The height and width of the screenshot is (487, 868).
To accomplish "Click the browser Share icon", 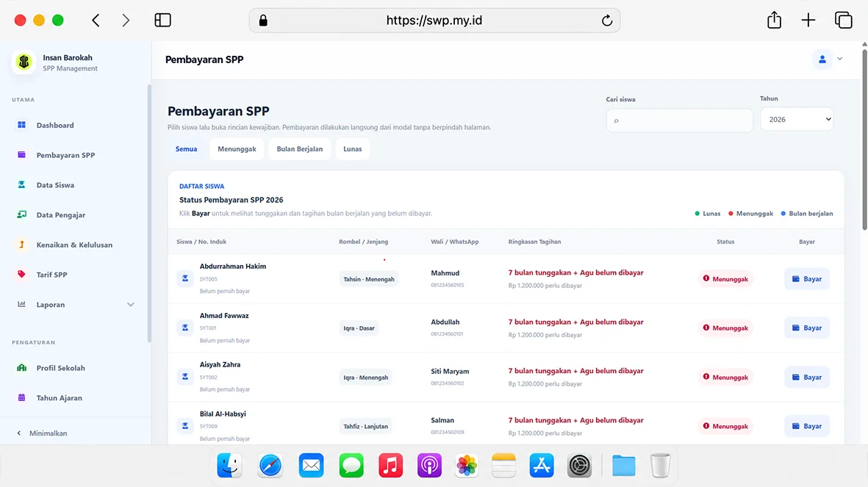I will point(774,20).
